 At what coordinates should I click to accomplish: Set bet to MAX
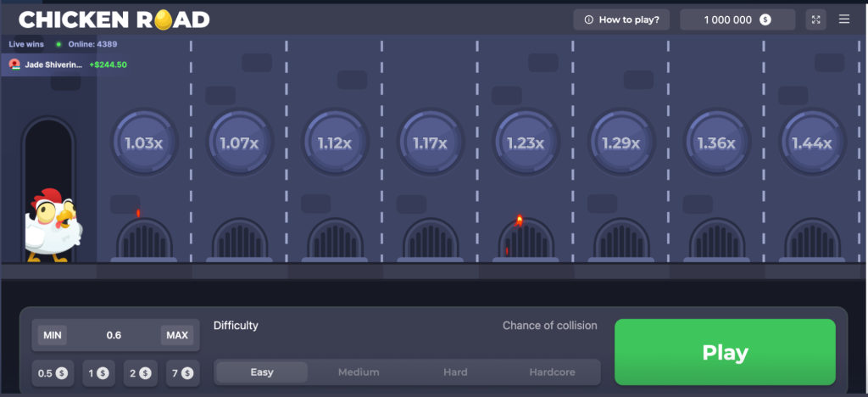[177, 335]
